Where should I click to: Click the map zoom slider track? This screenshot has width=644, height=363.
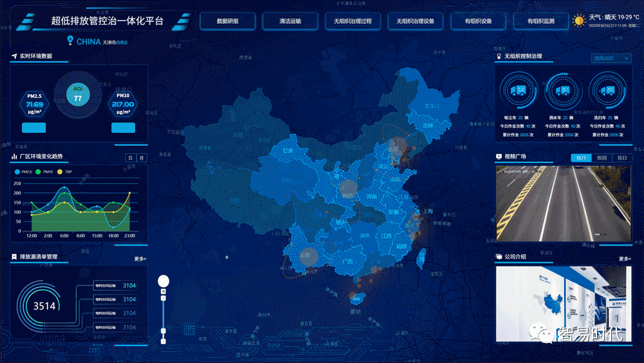pyautogui.click(x=164, y=315)
